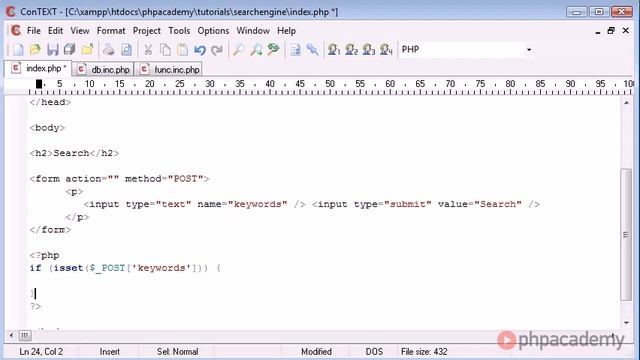Switch to the db.inc.php tab
The height and width of the screenshot is (360, 640).
point(104,69)
